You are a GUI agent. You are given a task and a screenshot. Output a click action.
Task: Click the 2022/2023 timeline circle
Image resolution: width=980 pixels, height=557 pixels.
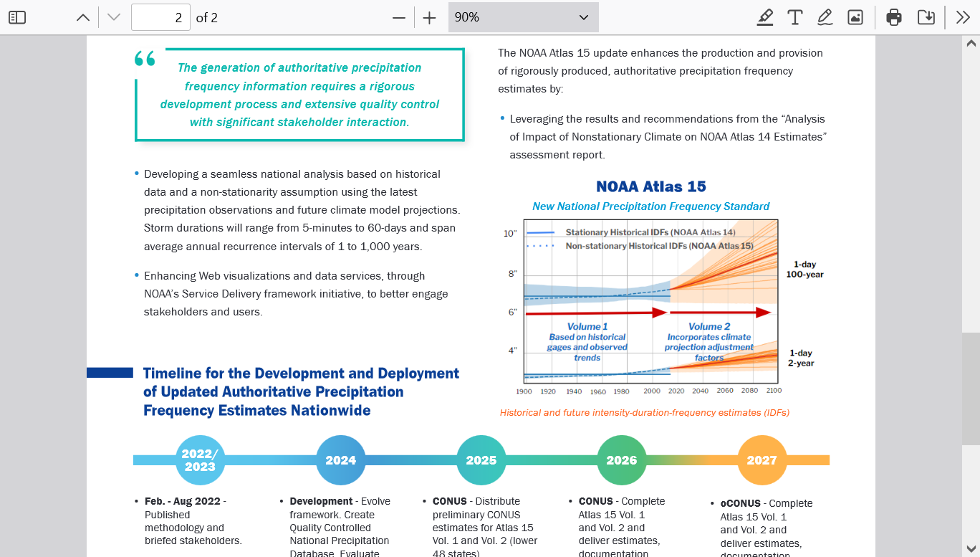[x=200, y=460]
